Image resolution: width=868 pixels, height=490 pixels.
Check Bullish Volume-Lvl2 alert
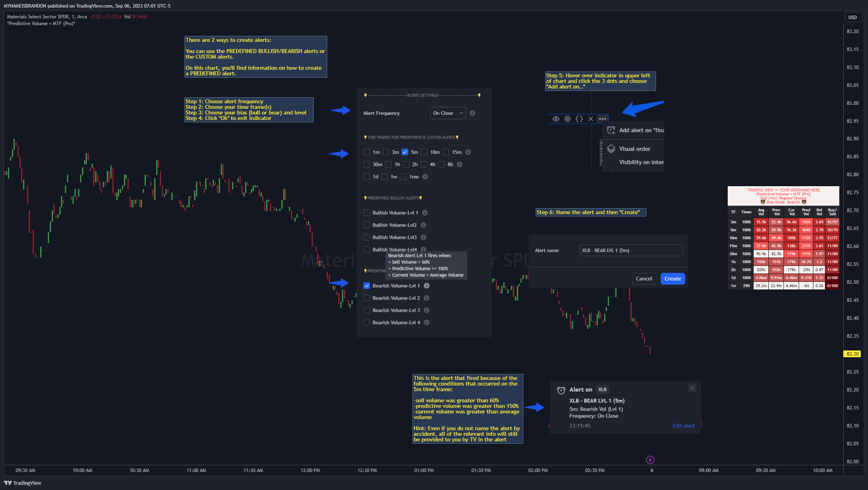[x=367, y=225]
